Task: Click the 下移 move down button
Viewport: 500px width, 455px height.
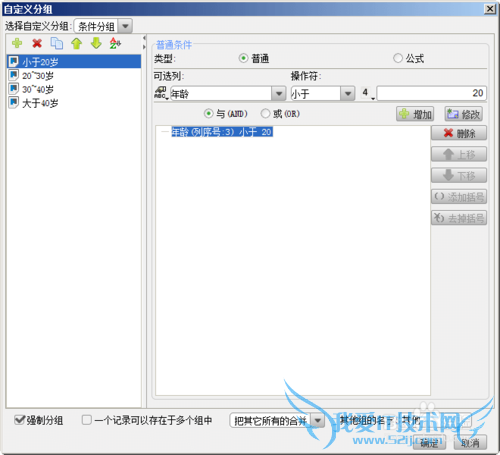Action: pos(459,175)
